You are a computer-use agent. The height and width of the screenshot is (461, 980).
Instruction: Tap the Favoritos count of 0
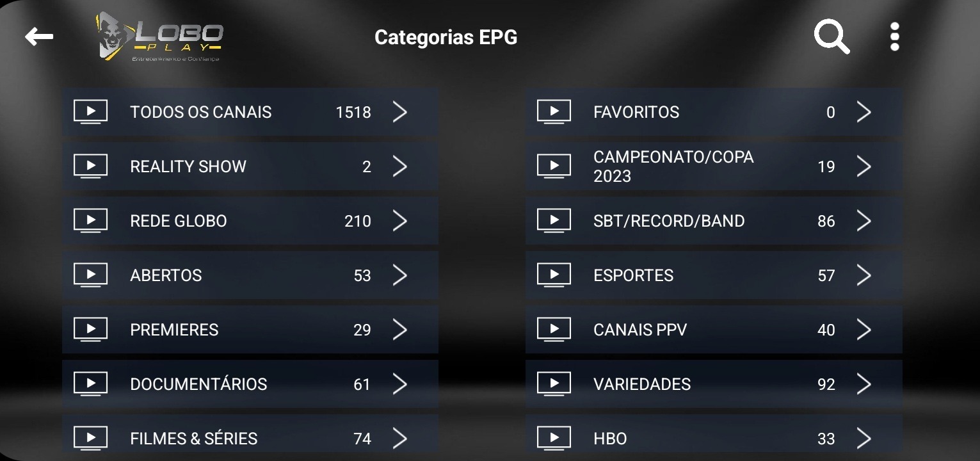tap(830, 113)
